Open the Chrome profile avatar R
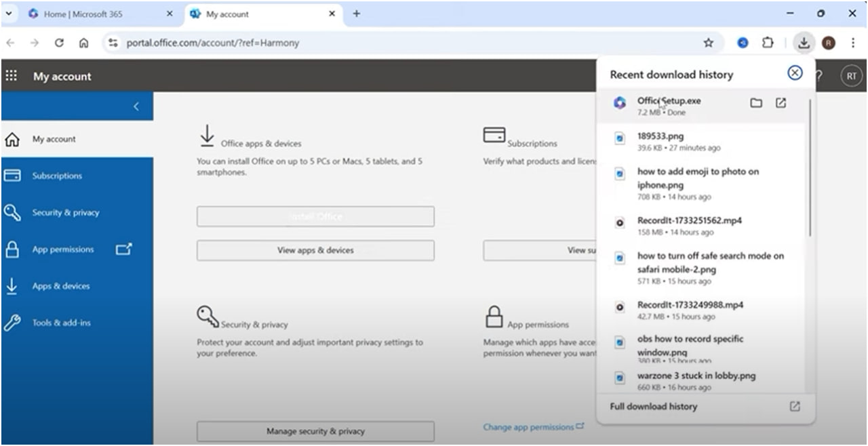This screenshot has height=446, width=868. coord(828,43)
